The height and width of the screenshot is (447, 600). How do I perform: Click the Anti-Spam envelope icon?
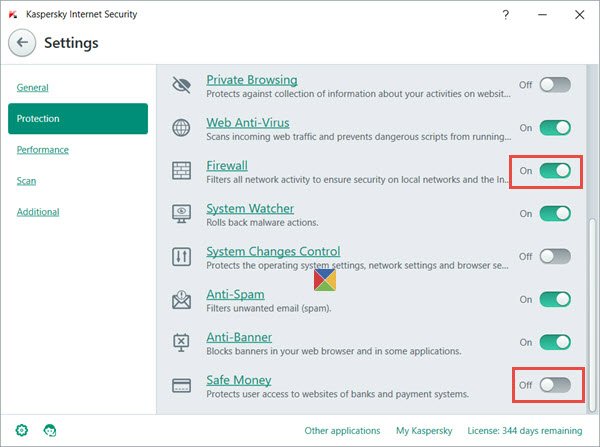(181, 299)
